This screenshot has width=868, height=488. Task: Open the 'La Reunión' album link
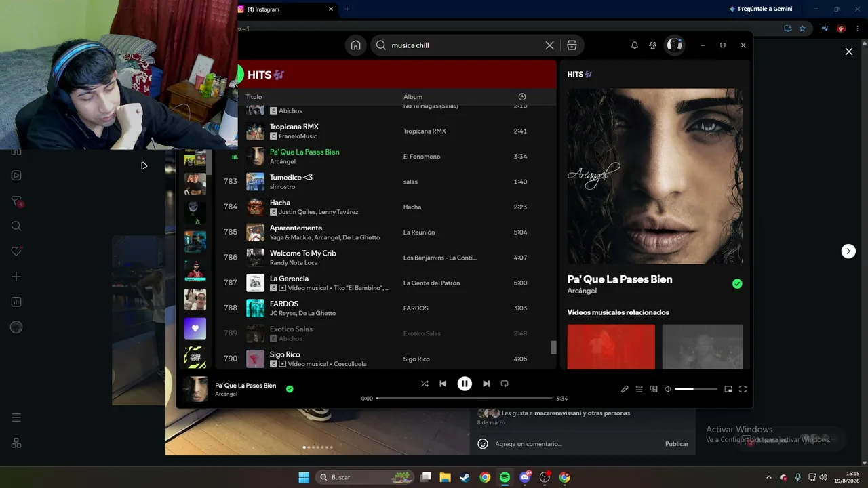tap(420, 232)
